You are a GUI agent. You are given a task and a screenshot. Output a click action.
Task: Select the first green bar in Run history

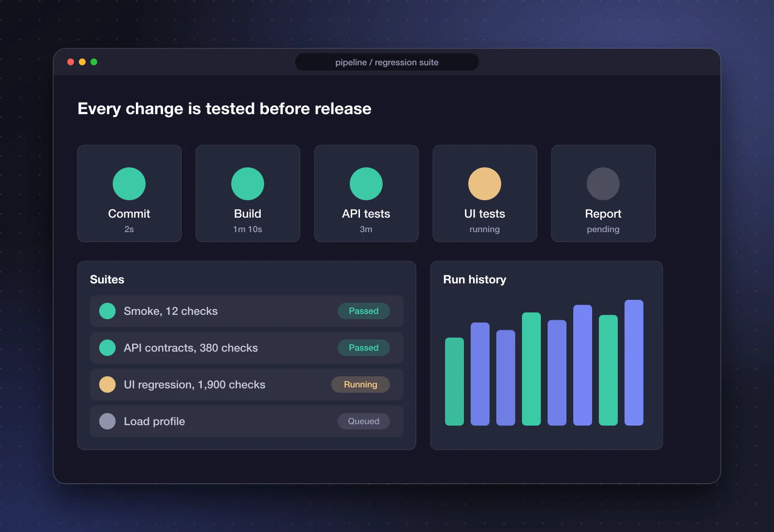pos(454,382)
